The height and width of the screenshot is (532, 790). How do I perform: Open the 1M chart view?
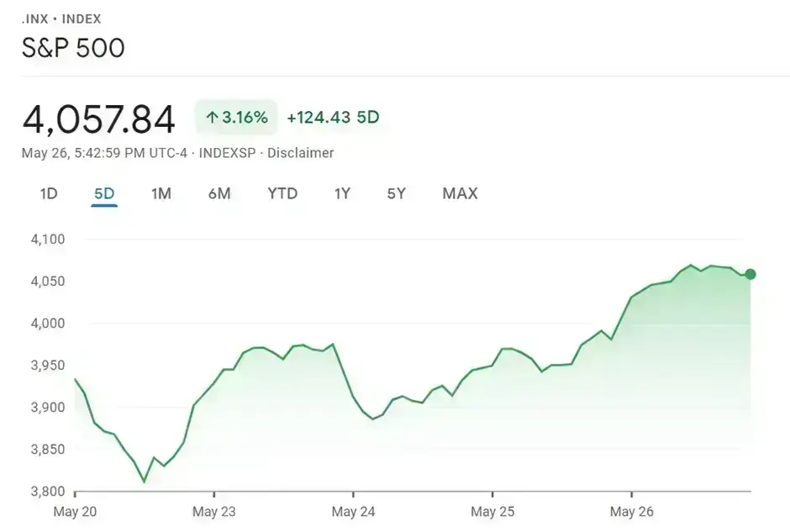pos(161,193)
